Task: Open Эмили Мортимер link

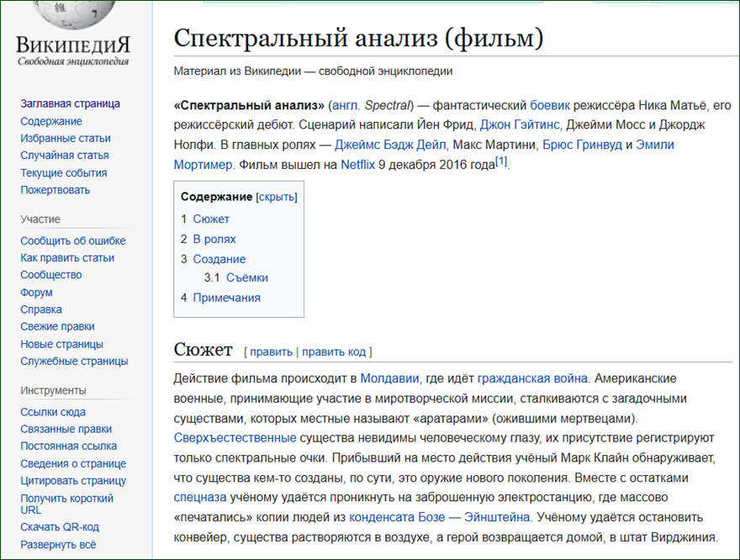Action: coord(424,154)
